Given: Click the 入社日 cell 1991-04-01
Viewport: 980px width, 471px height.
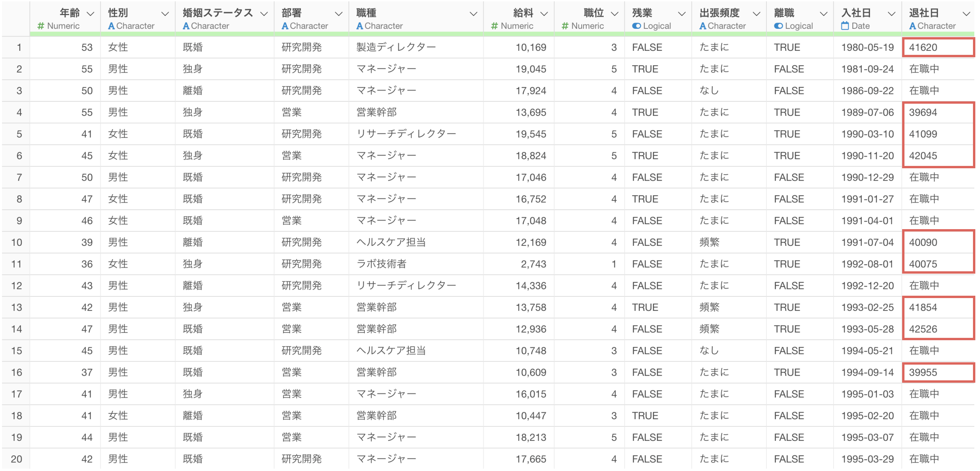Looking at the screenshot, I should (867, 220).
